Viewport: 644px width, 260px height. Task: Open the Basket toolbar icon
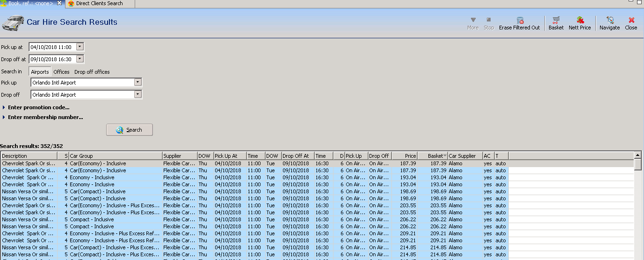tap(556, 23)
